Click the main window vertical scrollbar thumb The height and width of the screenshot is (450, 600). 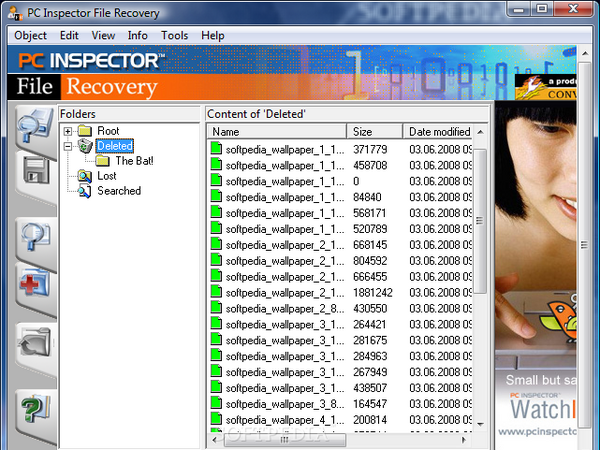[x=584, y=245]
